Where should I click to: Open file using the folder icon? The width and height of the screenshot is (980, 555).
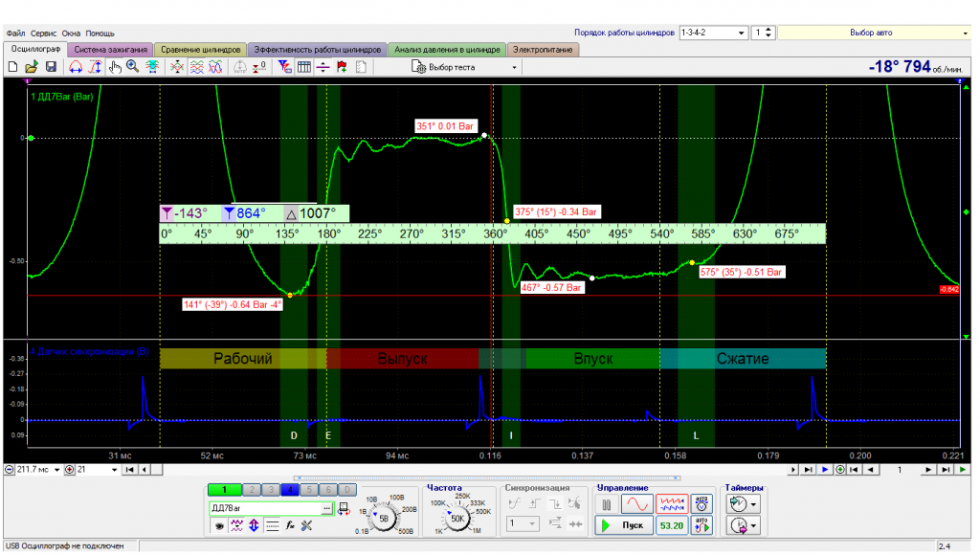[32, 67]
